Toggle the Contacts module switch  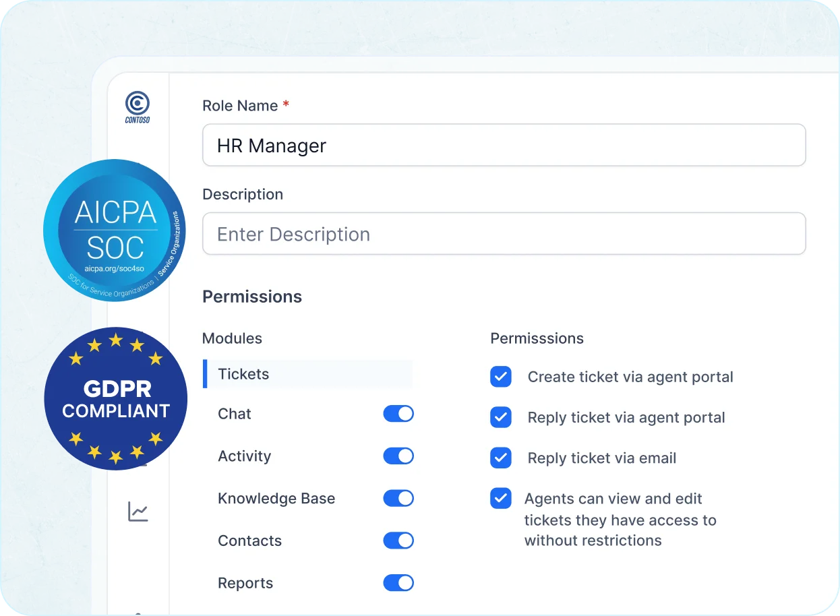point(398,541)
